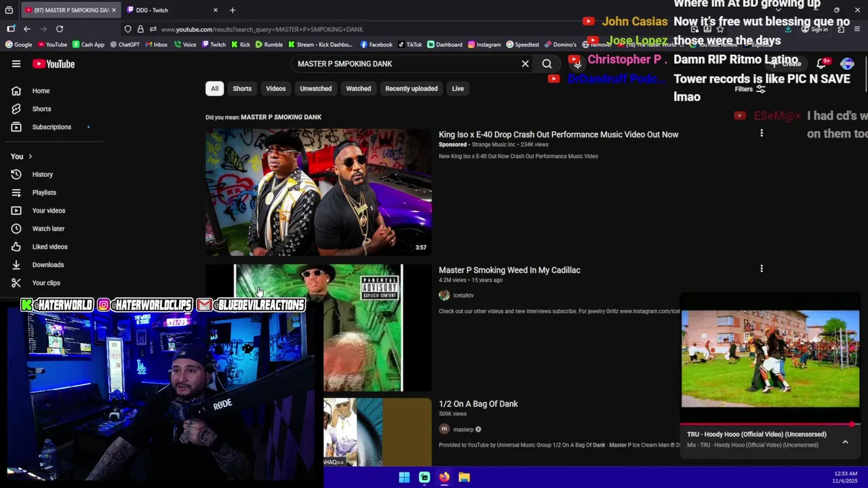Open the Rumble bookmark

pyautogui.click(x=269, y=45)
